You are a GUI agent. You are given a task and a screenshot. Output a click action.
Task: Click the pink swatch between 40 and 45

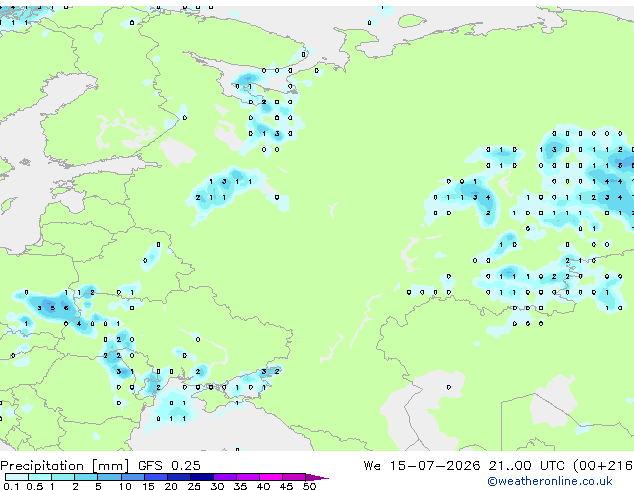(x=271, y=477)
